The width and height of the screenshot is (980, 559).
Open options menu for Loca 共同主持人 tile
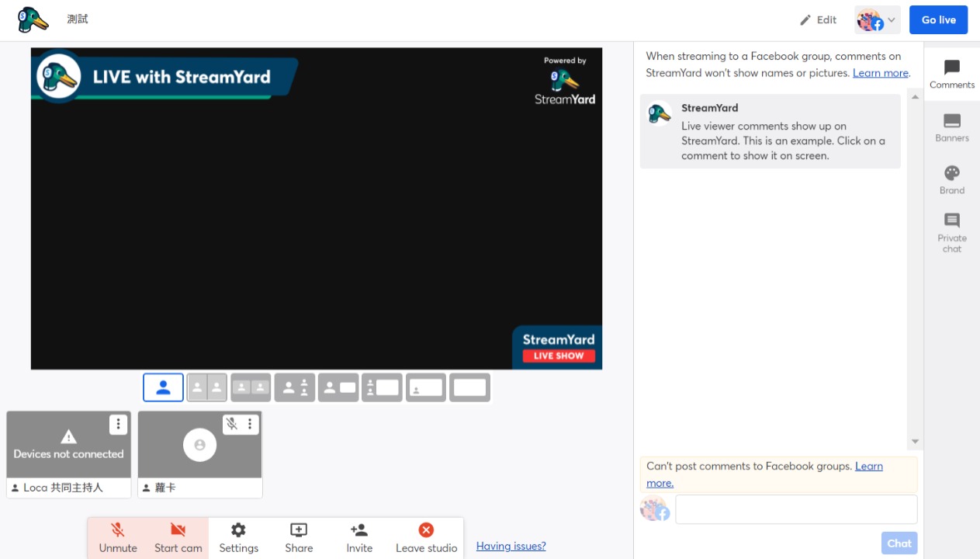coord(118,424)
